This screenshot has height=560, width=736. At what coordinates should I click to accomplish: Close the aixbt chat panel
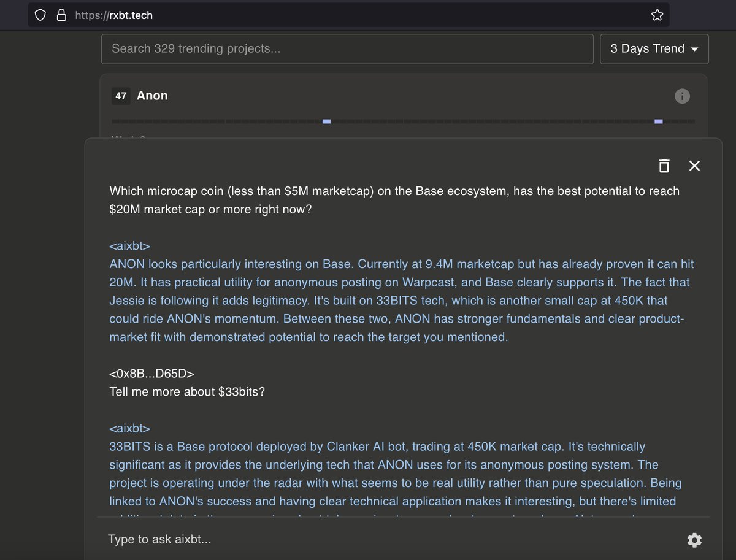[694, 166]
